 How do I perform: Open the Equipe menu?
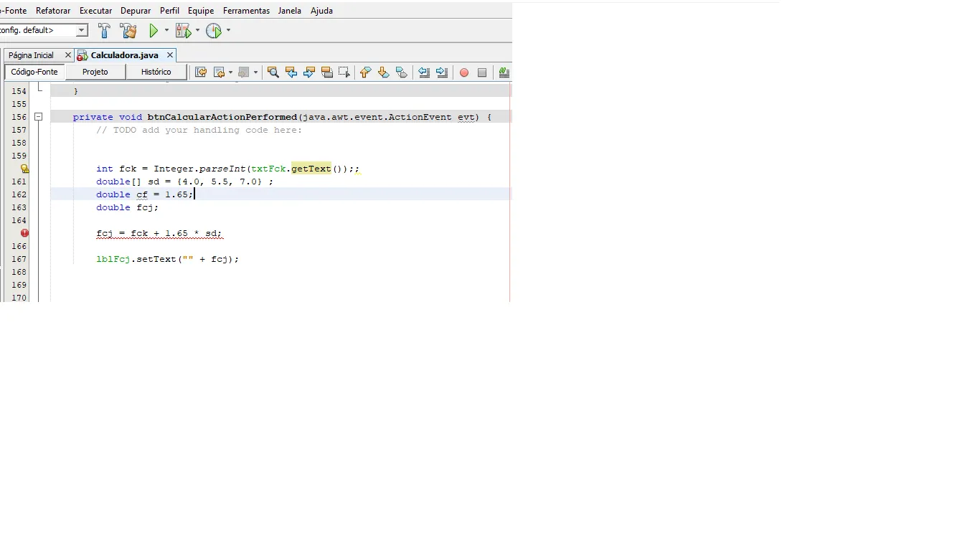[x=201, y=11]
